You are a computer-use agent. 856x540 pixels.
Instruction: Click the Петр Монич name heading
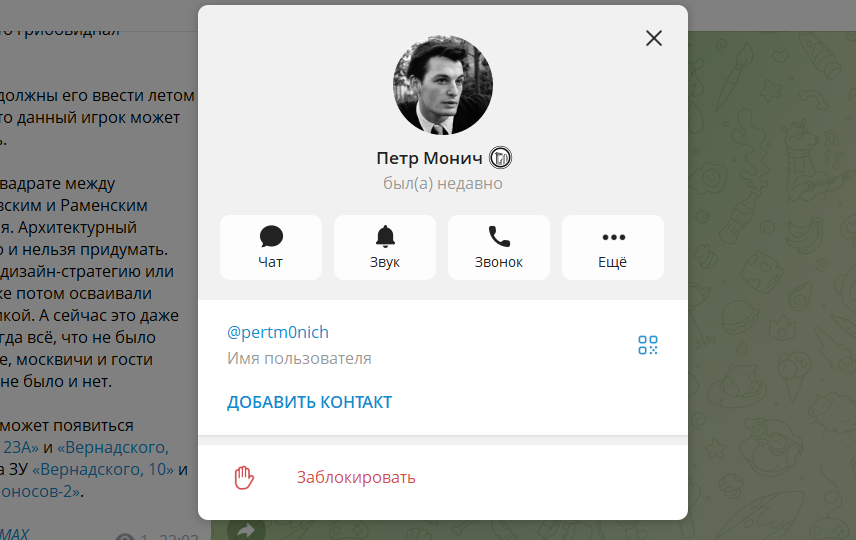click(430, 158)
